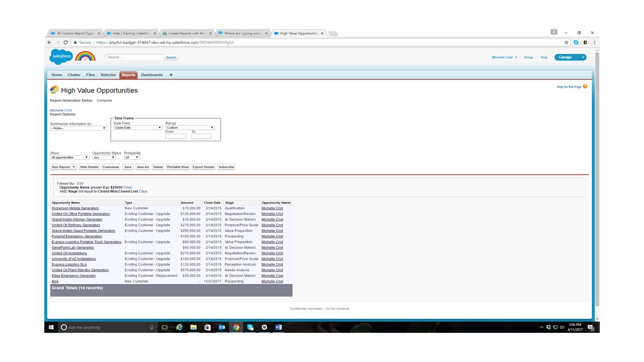Screen dimensions: 644x362
Task: Click the Cortana microphone icon
Action: coord(151,327)
